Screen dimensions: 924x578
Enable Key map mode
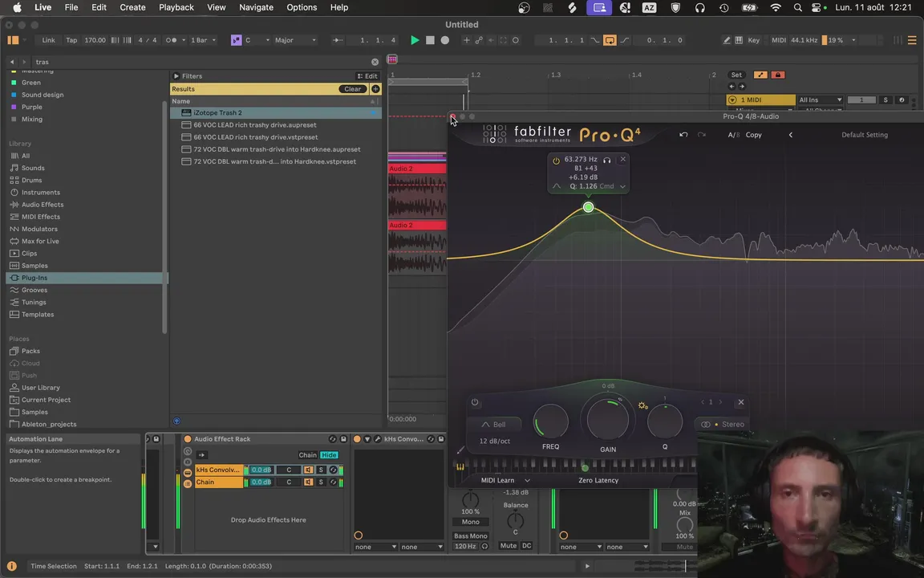pyautogui.click(x=754, y=40)
